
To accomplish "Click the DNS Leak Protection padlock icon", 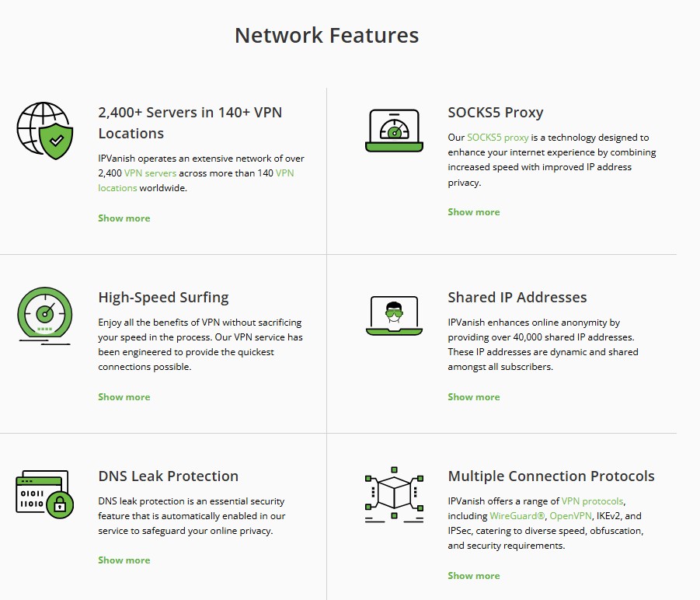I will coord(44,495).
